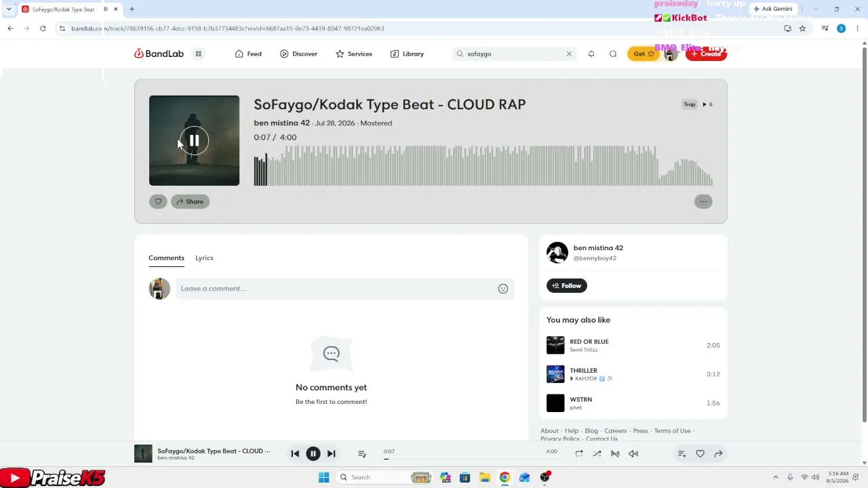
Task: Like the track with the heart button
Action: pos(158,201)
